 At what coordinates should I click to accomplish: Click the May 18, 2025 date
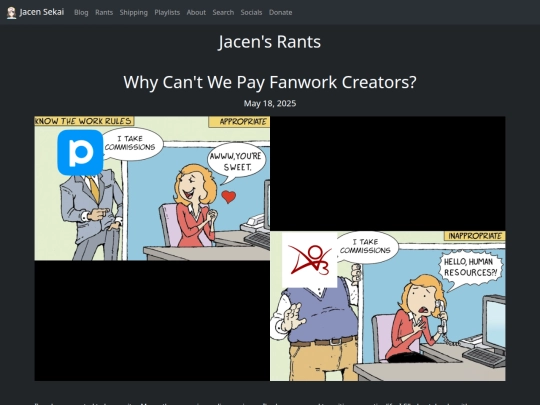[x=270, y=104]
